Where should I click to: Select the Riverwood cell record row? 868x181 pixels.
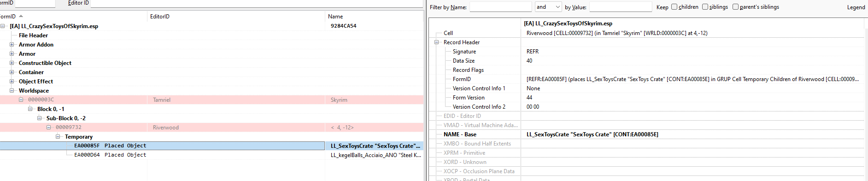point(211,128)
